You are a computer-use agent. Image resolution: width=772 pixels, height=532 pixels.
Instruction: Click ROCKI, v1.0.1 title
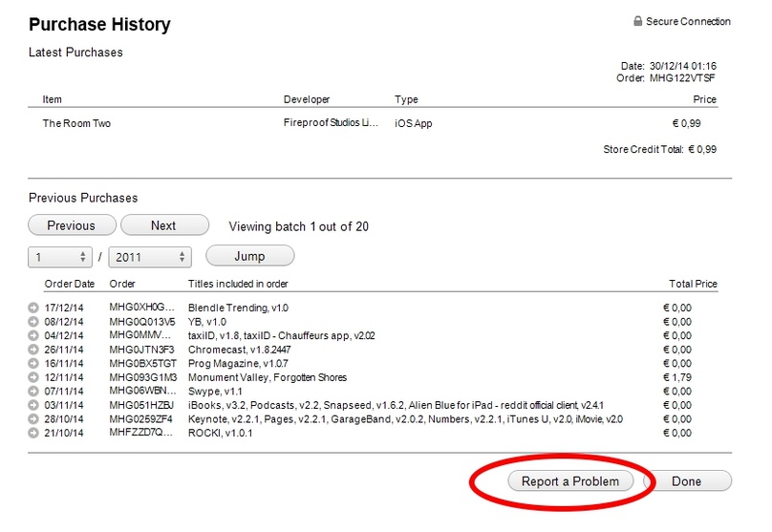tap(220, 433)
